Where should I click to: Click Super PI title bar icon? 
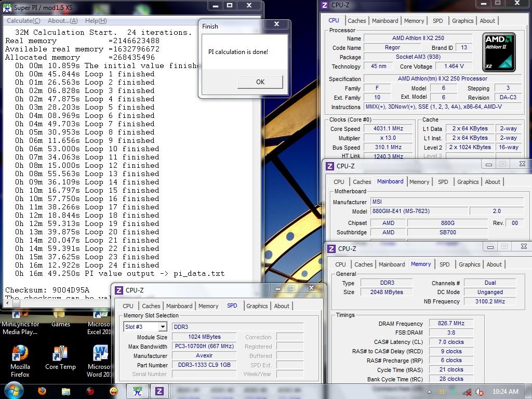[x=7, y=7]
